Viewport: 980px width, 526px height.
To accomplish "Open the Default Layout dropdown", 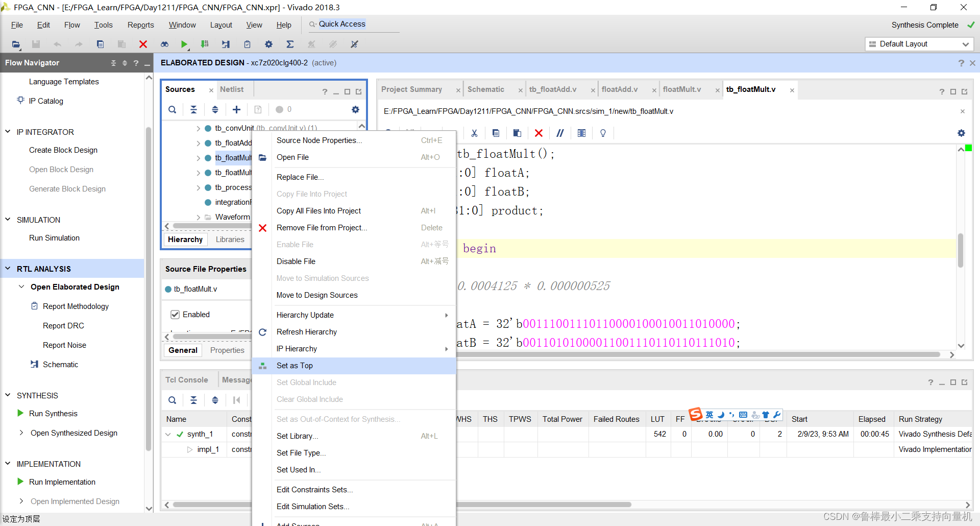I will (x=919, y=44).
